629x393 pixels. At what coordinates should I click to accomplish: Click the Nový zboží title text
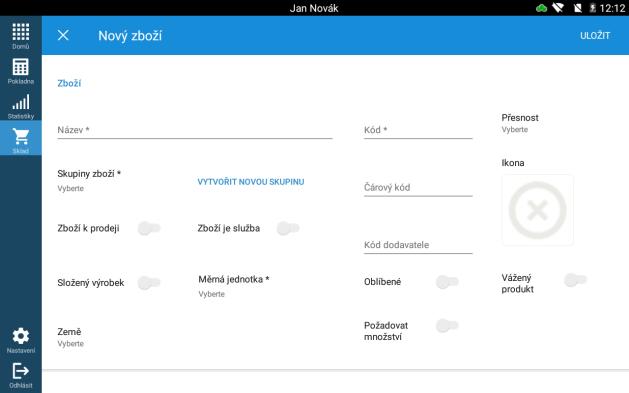coord(130,36)
